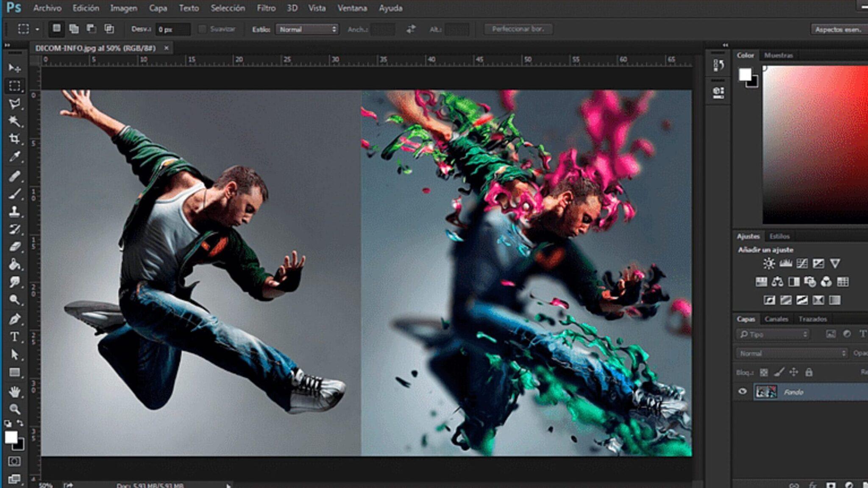
Task: Enable the Suavizar checkbox
Action: click(203, 29)
